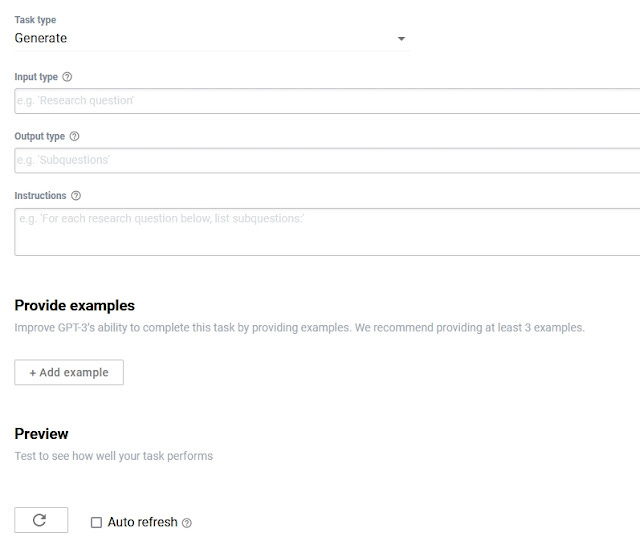Show help for Input type
Screen dimensions: 640x549
67,77
